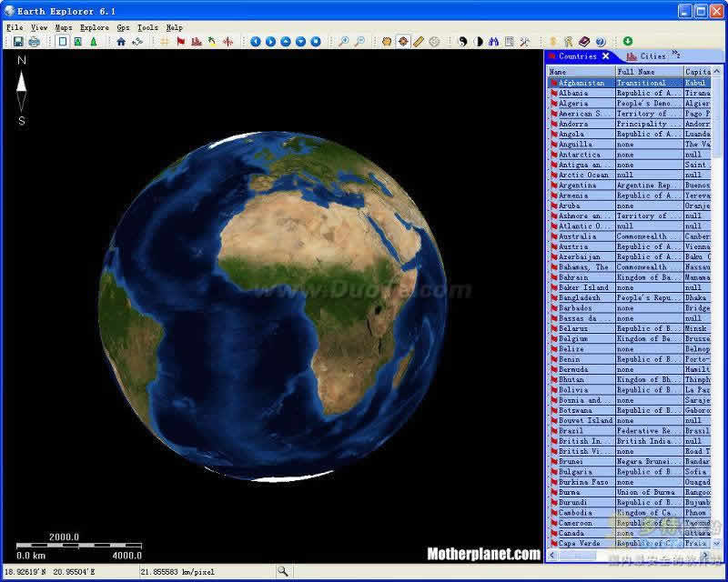Open the Help menu
728x582 pixels.
coord(174,27)
